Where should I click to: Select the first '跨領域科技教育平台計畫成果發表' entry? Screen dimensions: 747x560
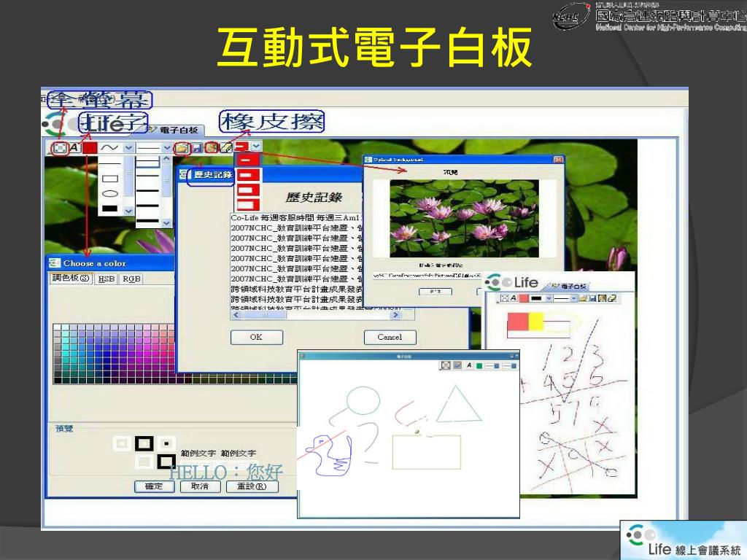[296, 289]
